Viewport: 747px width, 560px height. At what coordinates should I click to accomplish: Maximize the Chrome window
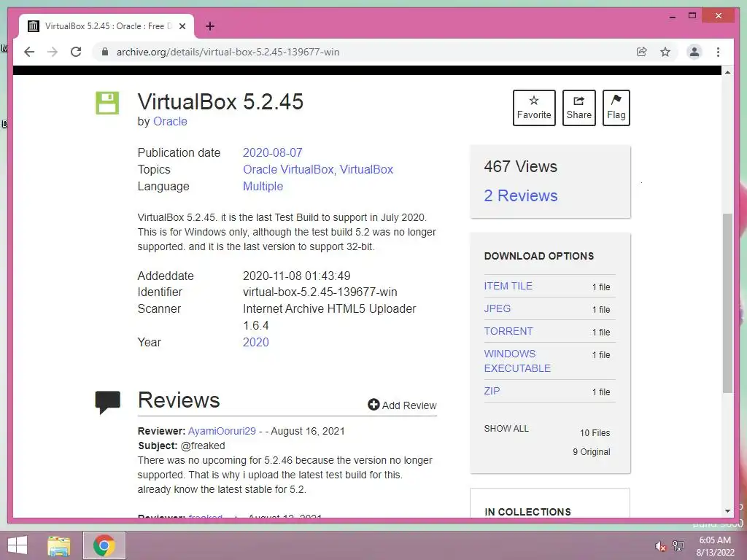(692, 16)
